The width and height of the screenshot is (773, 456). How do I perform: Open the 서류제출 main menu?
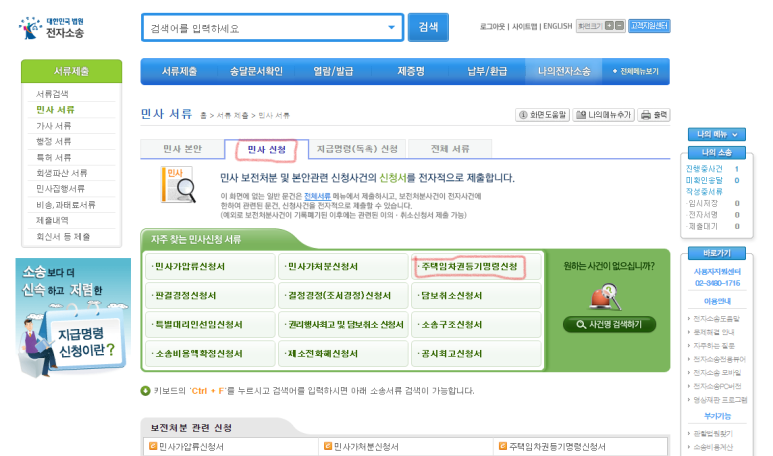[x=179, y=71]
